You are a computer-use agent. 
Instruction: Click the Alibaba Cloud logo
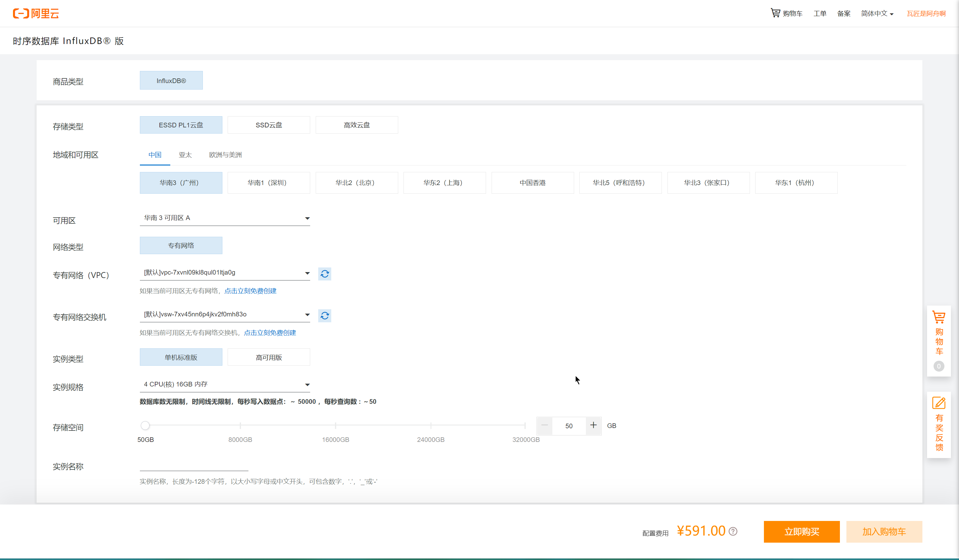tap(36, 13)
